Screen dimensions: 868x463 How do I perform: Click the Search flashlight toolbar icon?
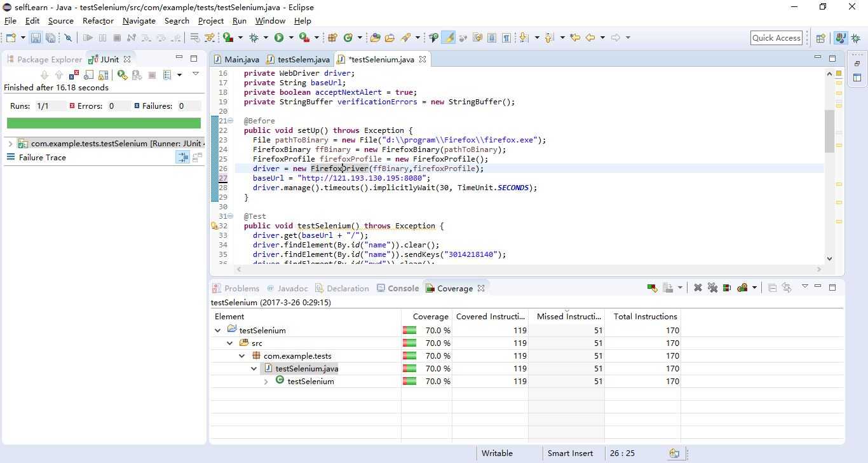pyautogui.click(x=405, y=38)
